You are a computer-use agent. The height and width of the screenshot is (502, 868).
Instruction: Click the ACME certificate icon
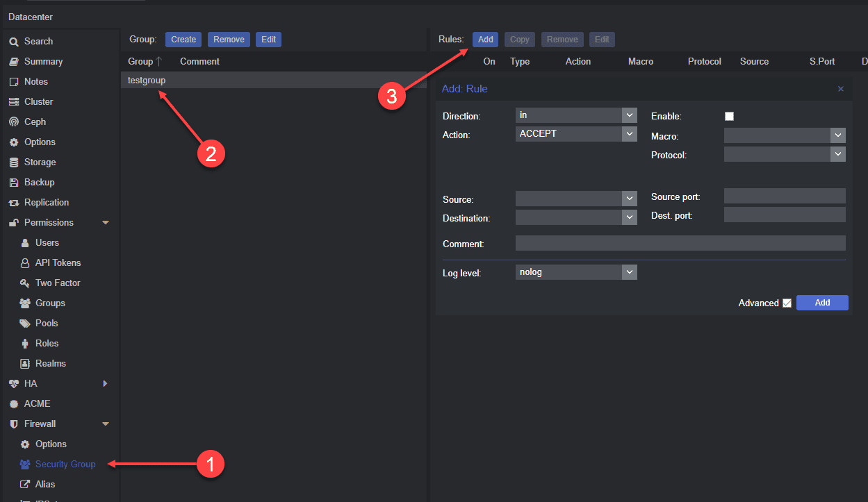point(13,404)
